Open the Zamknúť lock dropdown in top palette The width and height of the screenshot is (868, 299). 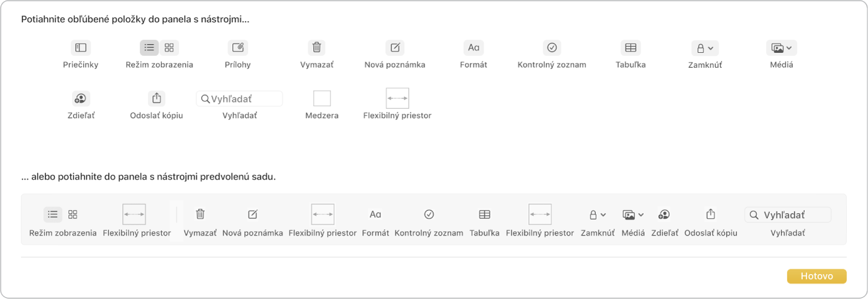705,48
